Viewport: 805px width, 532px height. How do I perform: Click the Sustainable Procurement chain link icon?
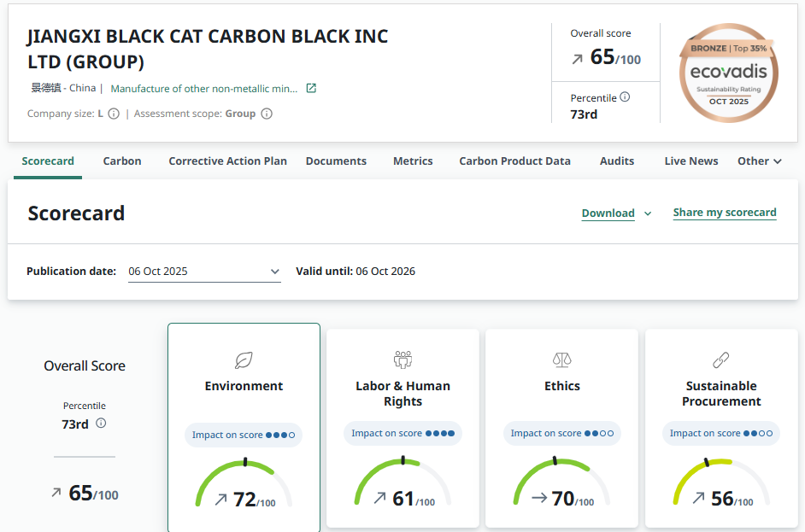point(720,360)
